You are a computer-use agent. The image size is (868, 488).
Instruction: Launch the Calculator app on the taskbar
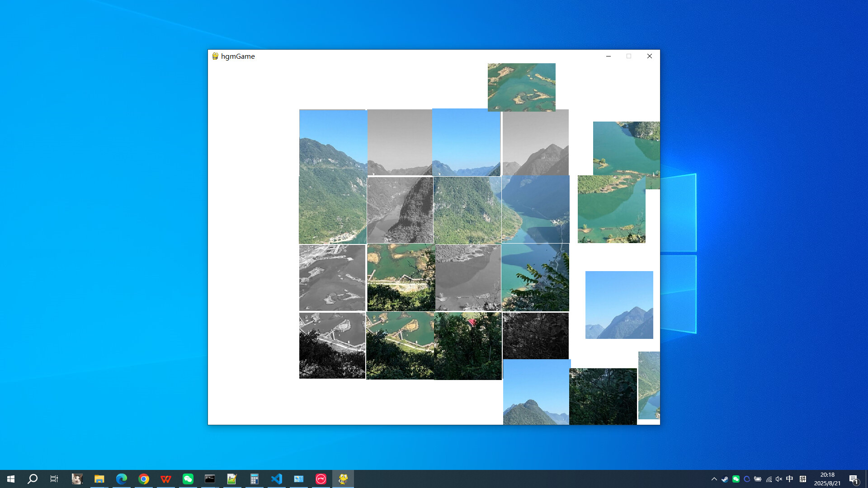click(255, 479)
